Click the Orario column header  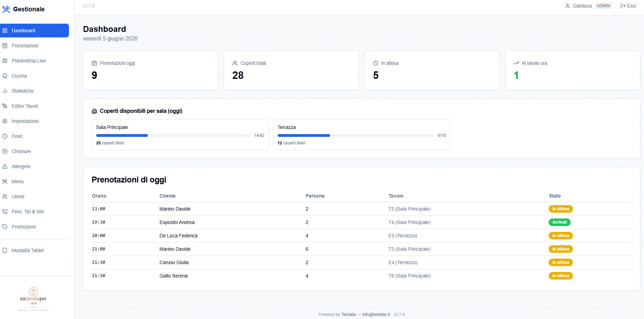click(x=99, y=196)
